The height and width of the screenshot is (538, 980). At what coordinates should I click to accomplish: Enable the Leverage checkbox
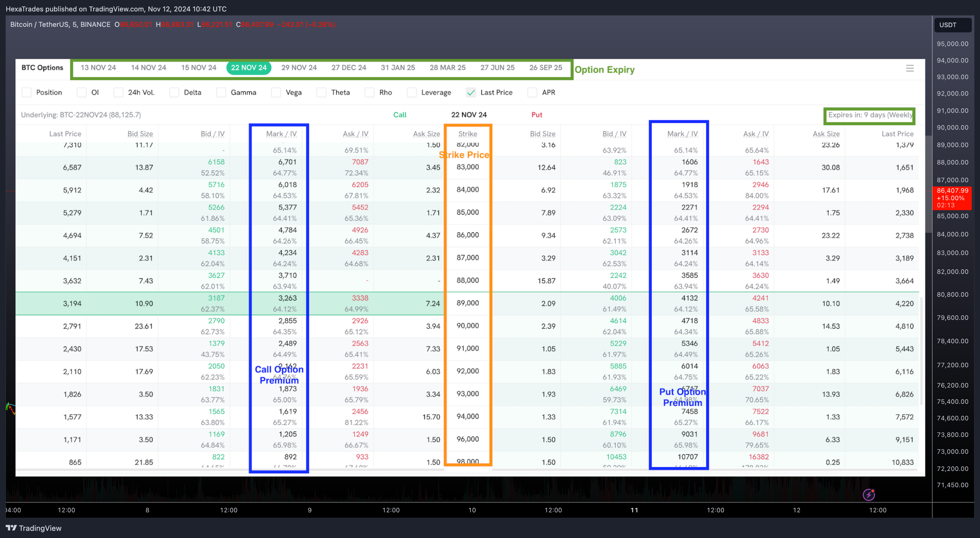click(412, 93)
